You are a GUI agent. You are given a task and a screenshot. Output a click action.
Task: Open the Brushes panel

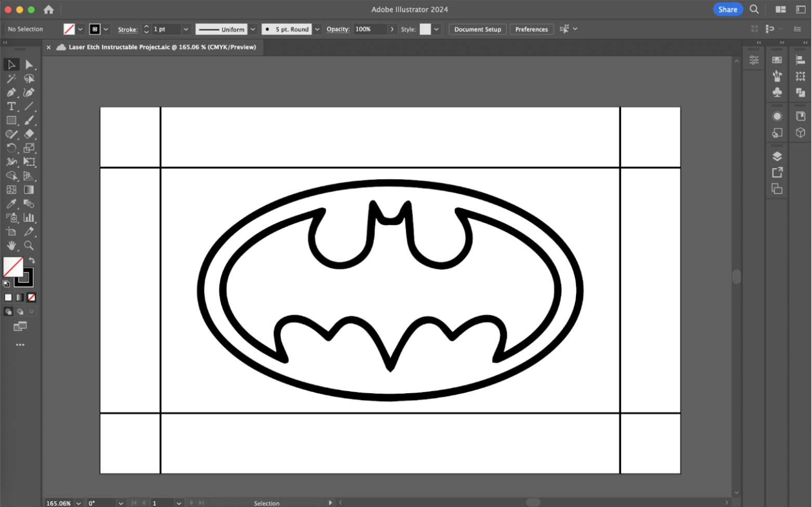(777, 76)
